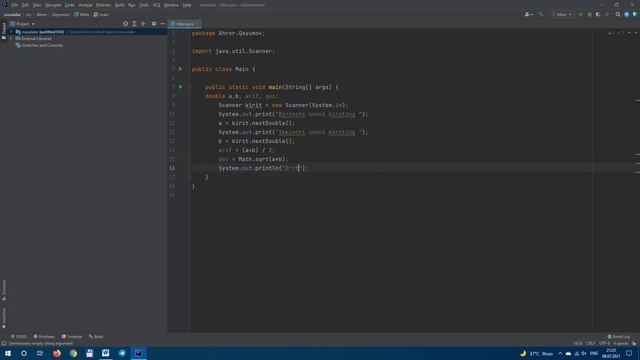Click the blue IDE update icon in toolbar
This screenshot has height=360, width=640.
pyautogui.click(x=627, y=14)
